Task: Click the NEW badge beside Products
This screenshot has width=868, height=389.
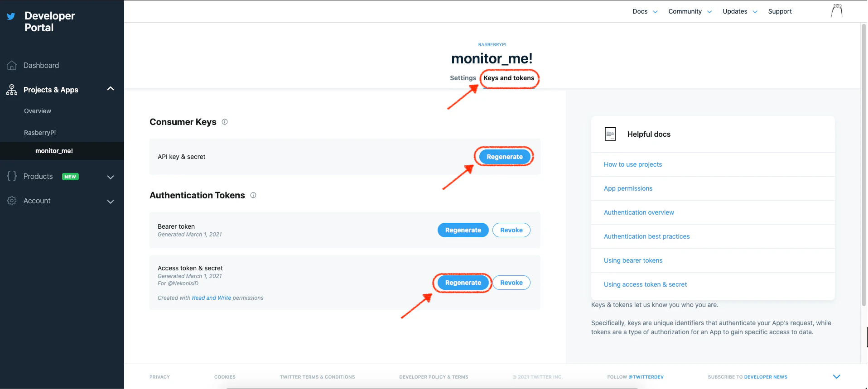Action: coord(70,177)
